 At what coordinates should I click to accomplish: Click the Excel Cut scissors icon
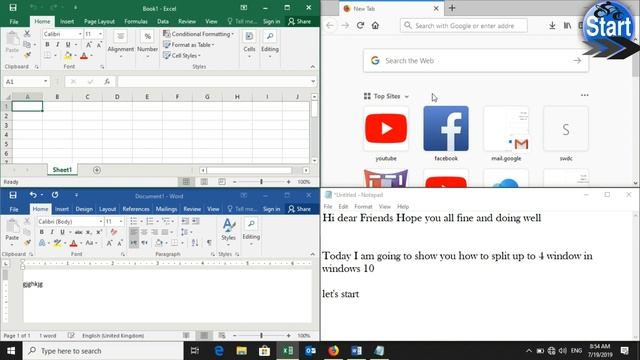coord(27,34)
